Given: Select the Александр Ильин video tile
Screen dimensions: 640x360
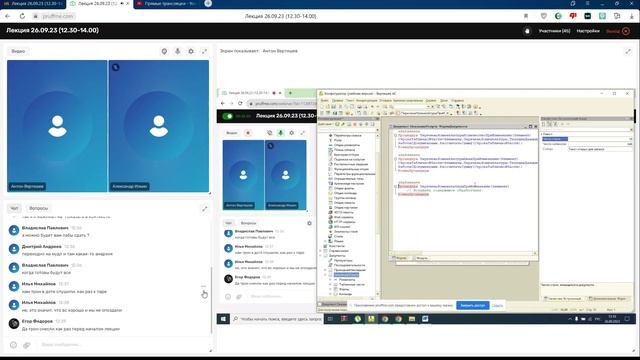Looking at the screenshot, I should click(x=159, y=126).
